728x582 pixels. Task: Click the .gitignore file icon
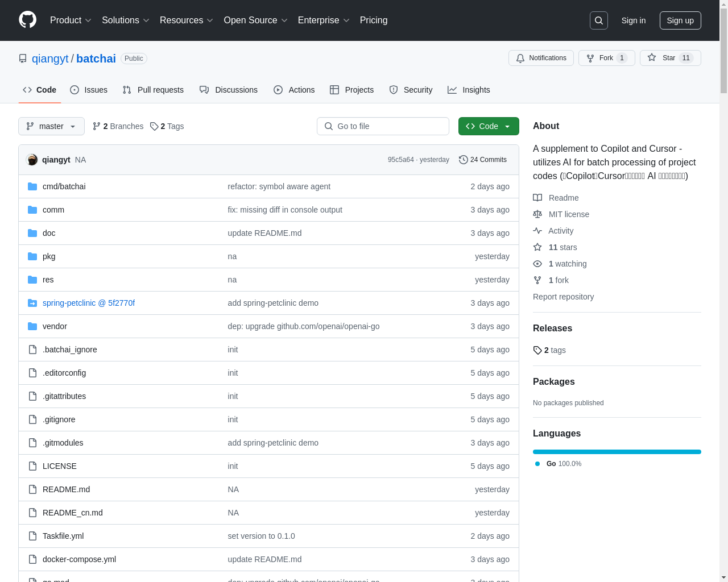click(x=32, y=419)
